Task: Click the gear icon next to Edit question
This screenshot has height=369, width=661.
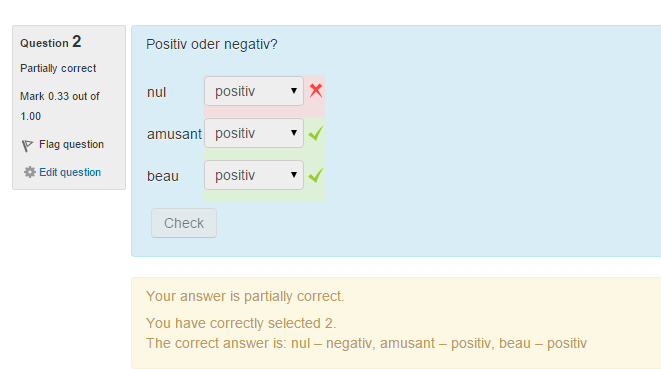Action: point(30,172)
